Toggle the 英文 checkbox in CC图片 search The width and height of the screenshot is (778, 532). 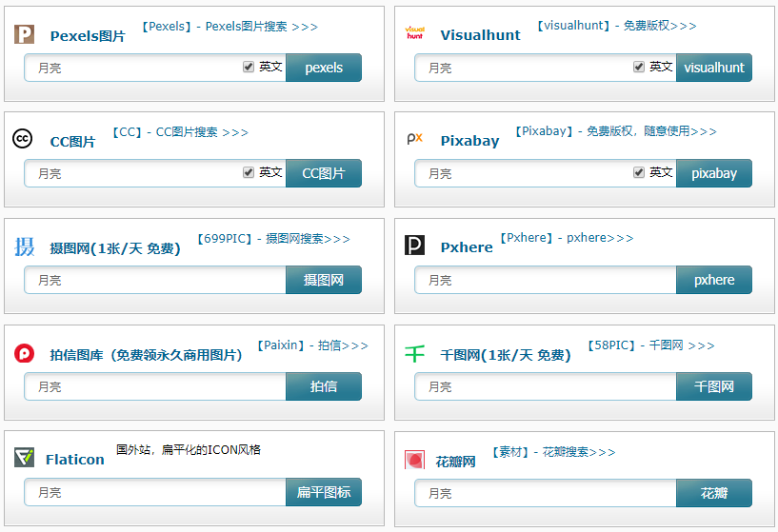coord(249,172)
